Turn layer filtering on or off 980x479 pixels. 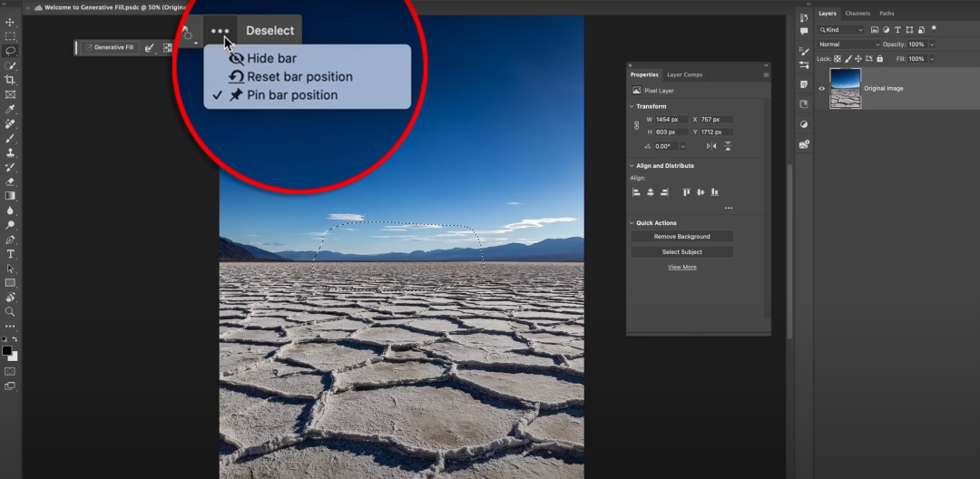pos(933,29)
